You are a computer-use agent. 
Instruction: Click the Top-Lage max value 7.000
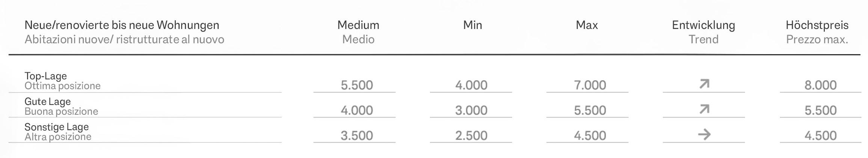[x=590, y=85]
